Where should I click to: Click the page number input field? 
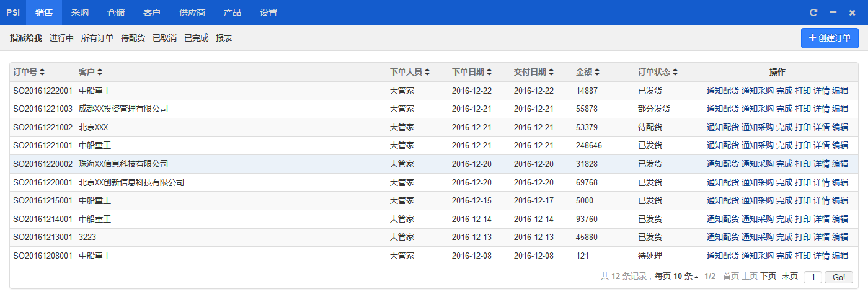(x=813, y=277)
